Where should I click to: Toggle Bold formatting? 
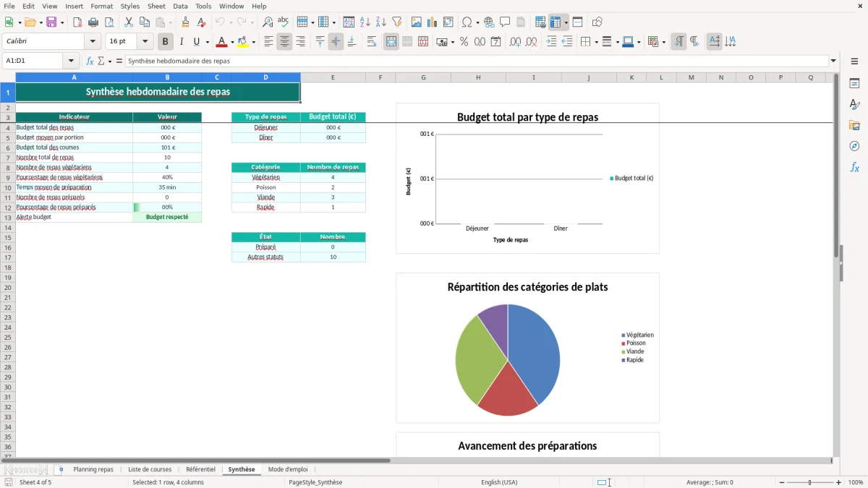166,42
